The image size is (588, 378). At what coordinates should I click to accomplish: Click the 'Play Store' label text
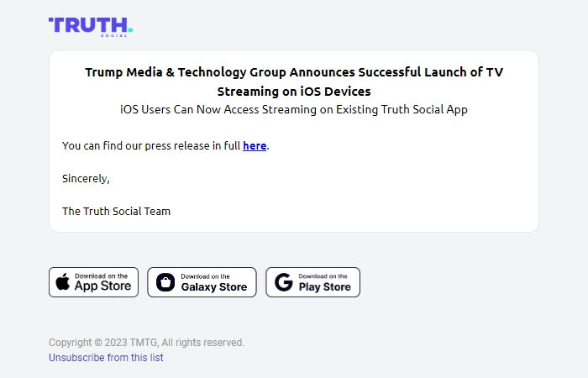(325, 287)
